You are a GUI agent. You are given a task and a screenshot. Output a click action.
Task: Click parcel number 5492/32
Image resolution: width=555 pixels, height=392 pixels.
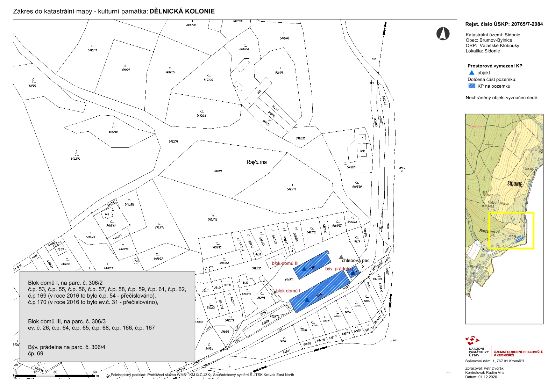(x=201, y=115)
